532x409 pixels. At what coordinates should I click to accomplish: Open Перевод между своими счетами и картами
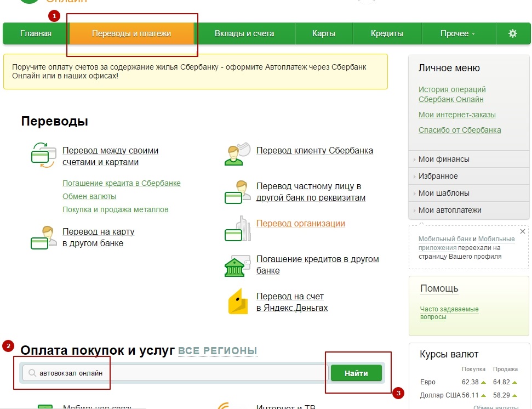tap(110, 156)
